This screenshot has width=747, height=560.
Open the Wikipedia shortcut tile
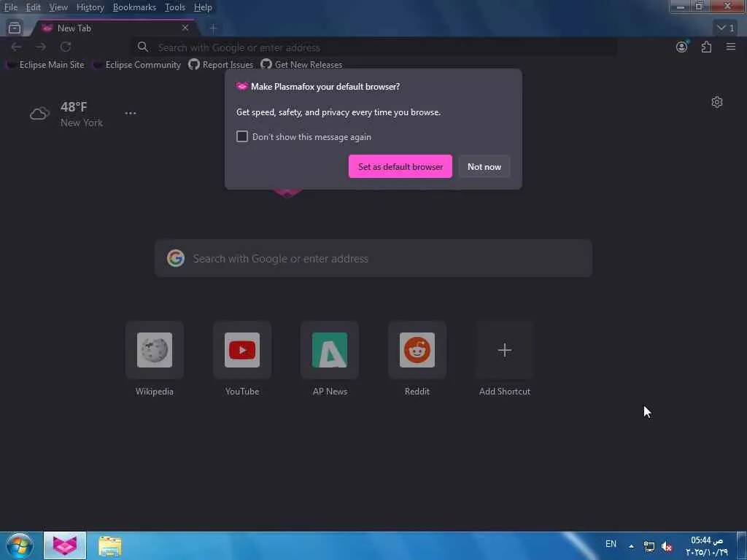[155, 350]
